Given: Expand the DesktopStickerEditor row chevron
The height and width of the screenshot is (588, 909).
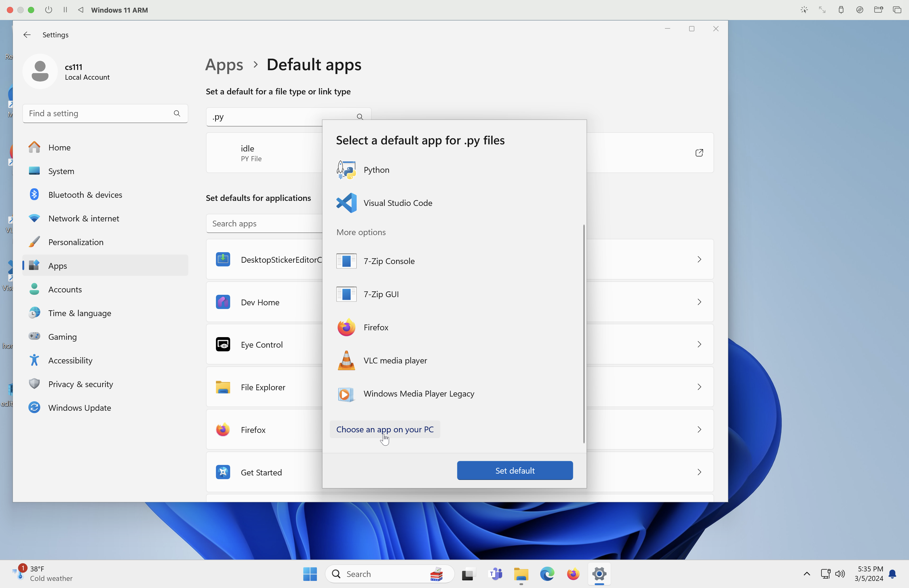Looking at the screenshot, I should pos(699,259).
